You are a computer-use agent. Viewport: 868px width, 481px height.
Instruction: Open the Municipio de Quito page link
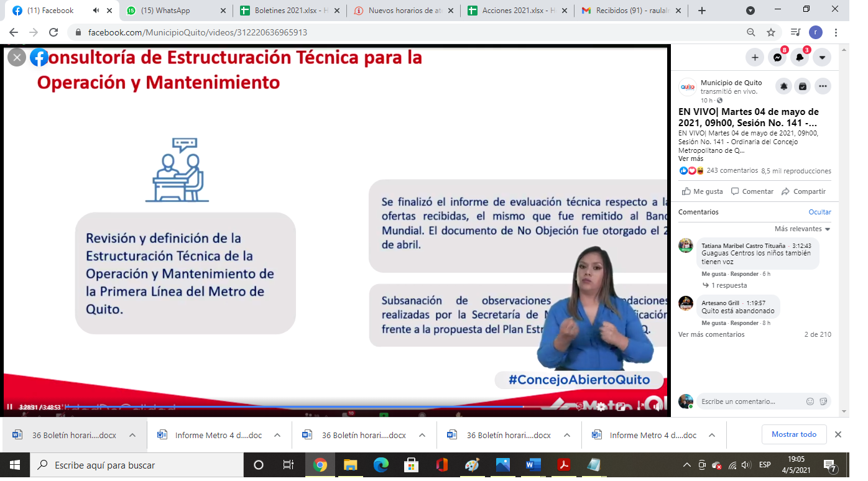tap(731, 83)
